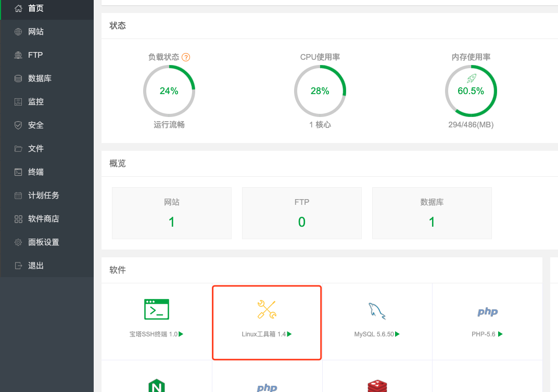Viewport: 558px width, 392px height.
Task: Click the green arrow next to PHP-5.6
Action: [500, 334]
